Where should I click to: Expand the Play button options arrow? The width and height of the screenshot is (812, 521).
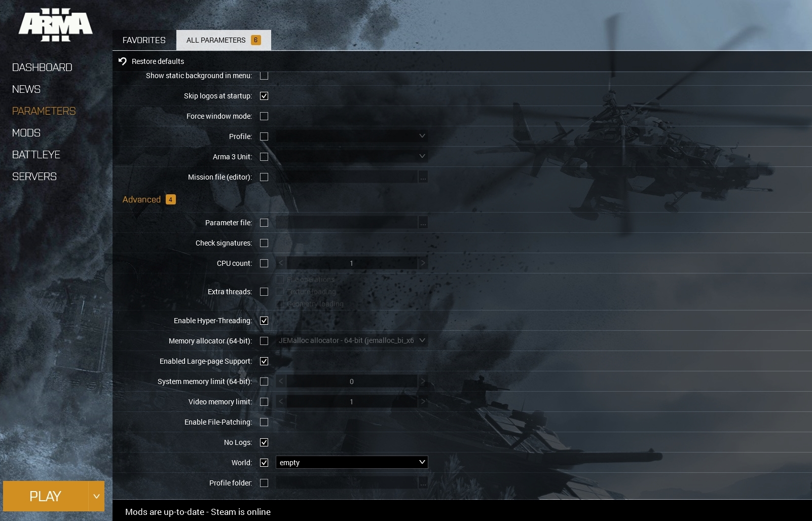(x=96, y=496)
